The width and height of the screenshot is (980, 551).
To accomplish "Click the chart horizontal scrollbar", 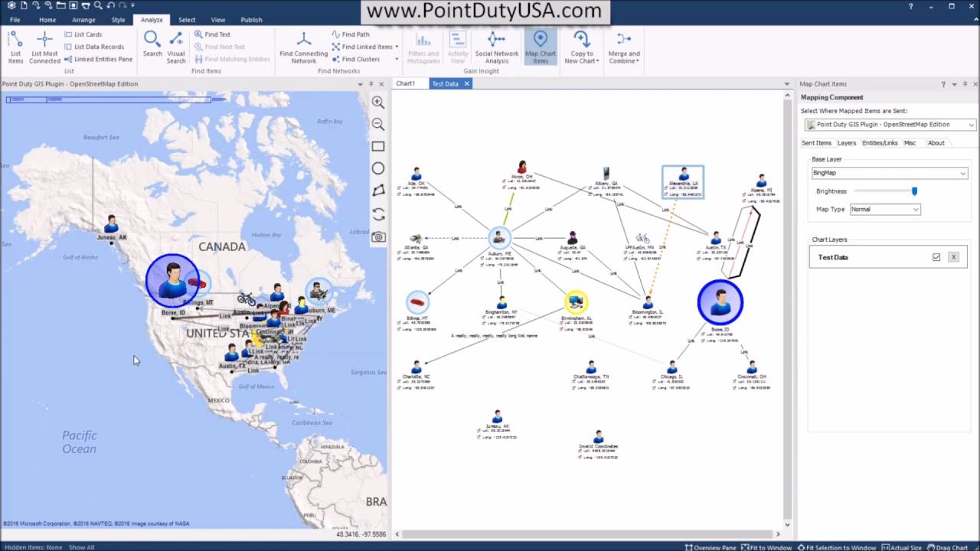I will tap(588, 534).
